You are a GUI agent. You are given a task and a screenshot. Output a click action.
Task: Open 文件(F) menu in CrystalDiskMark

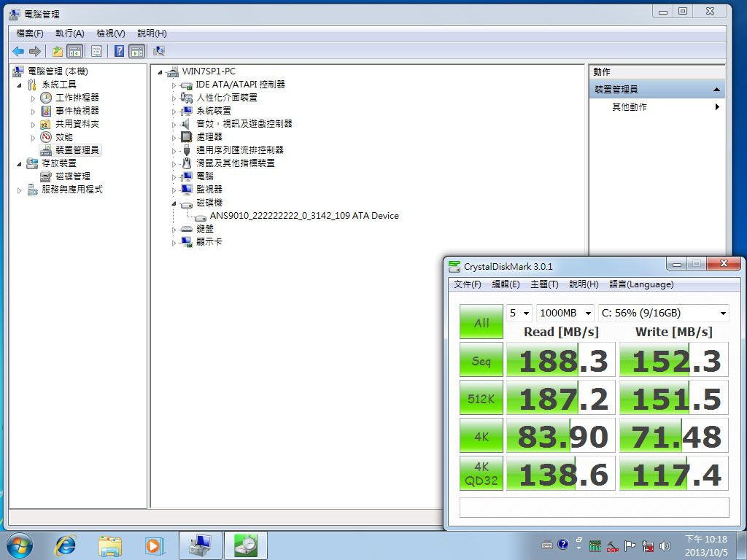coord(468,284)
